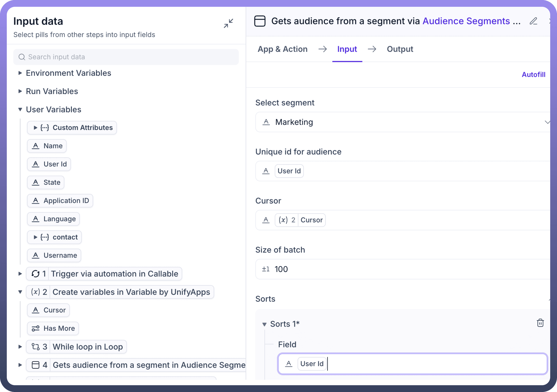Image resolution: width=557 pixels, height=392 pixels.
Task: Expand While loop in Loop step
Action: (20, 347)
